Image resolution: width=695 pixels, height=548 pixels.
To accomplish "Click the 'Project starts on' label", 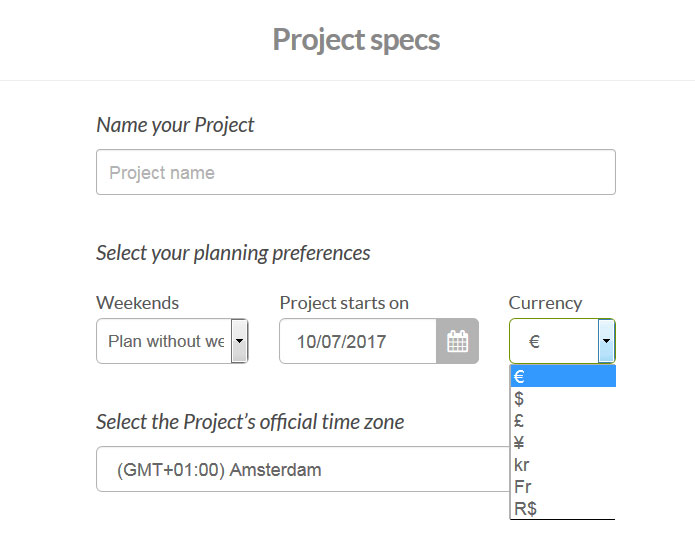I will pyautogui.click(x=344, y=303).
